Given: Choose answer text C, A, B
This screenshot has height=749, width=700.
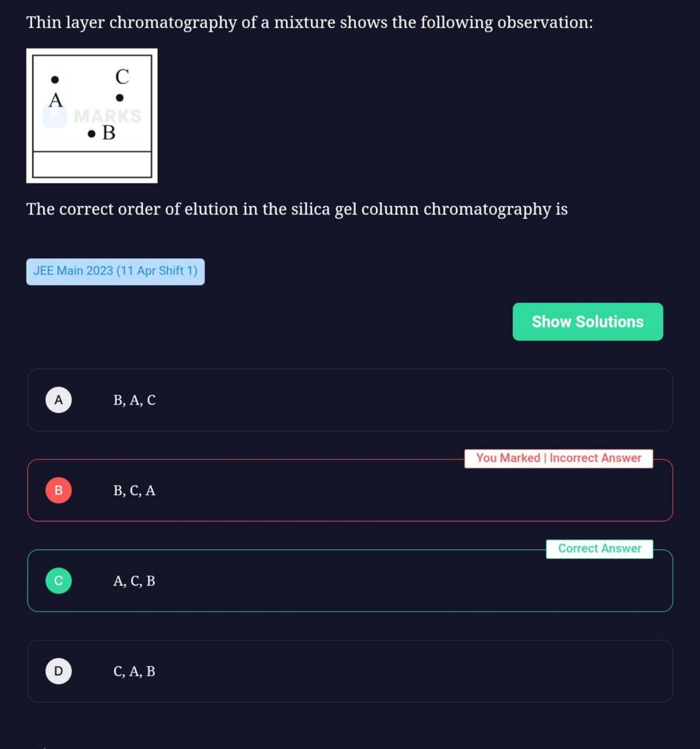Looking at the screenshot, I should pyautogui.click(x=134, y=671).
